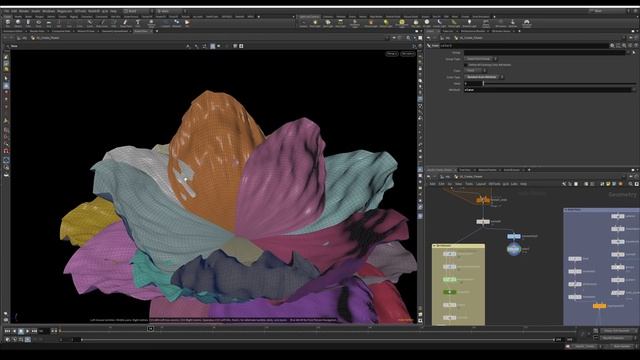Switch to the Tree View tab
This screenshot has height=360, width=640.
(x=465, y=170)
